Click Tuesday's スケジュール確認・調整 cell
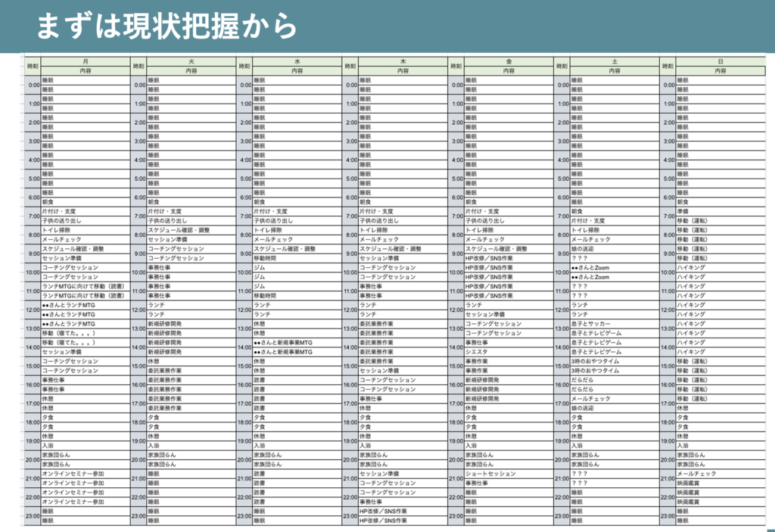 tap(191, 230)
